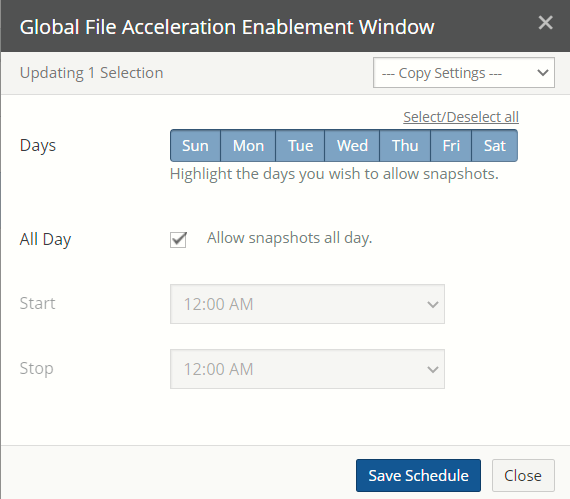Toggle the Mon day button
570x499 pixels.
(x=248, y=146)
